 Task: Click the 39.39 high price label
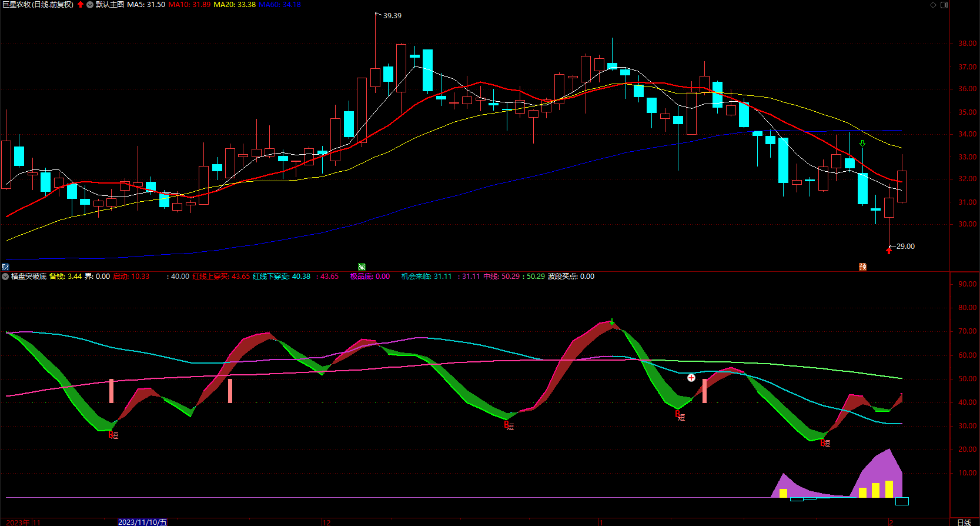pos(392,16)
